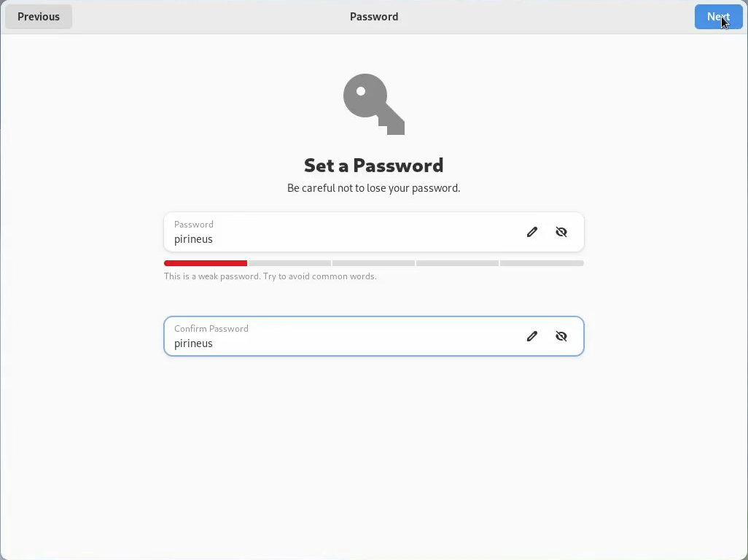Click the second strength bar segment
Viewport: 748px width, 560px height.
point(289,263)
